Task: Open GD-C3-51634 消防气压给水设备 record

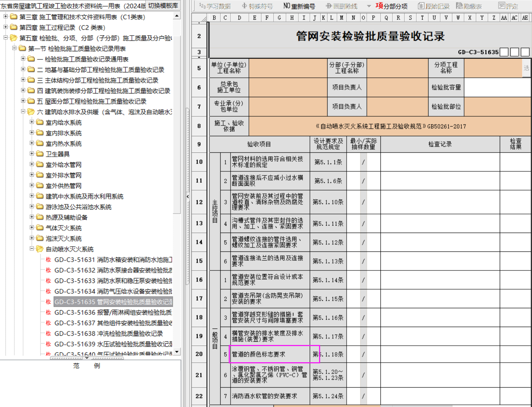Action: [x=113, y=291]
